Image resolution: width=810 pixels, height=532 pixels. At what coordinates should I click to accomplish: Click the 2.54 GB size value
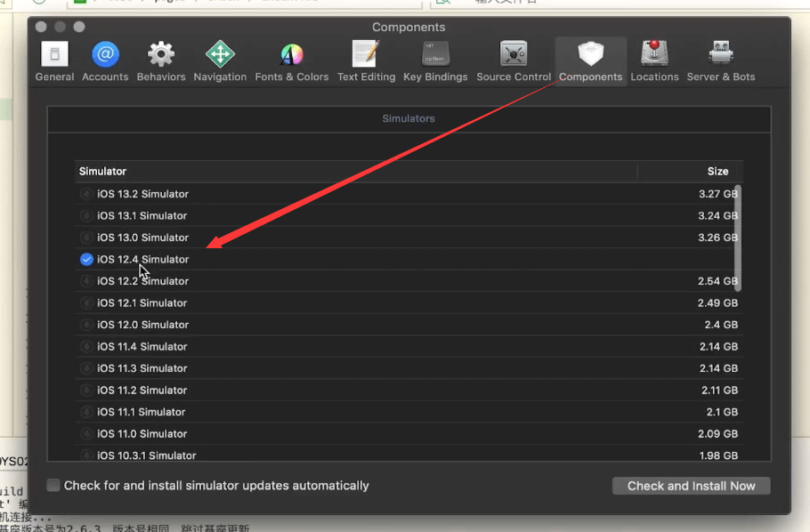coord(718,281)
